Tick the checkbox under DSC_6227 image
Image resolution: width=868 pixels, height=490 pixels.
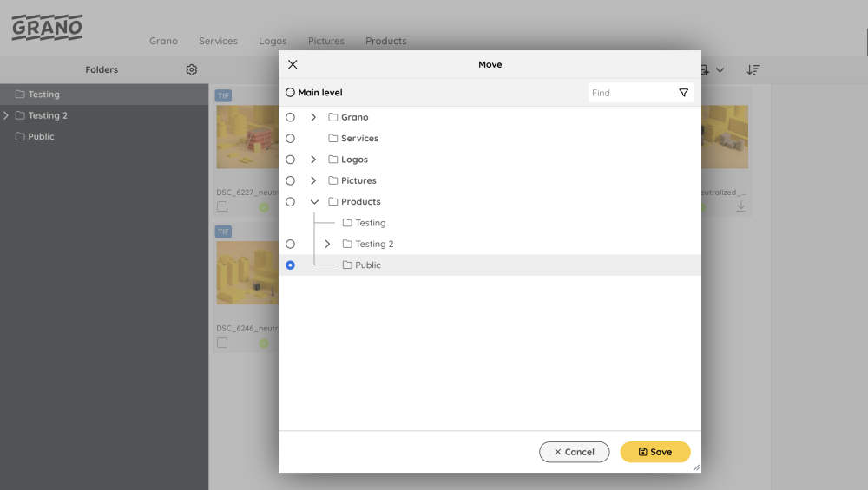222,206
